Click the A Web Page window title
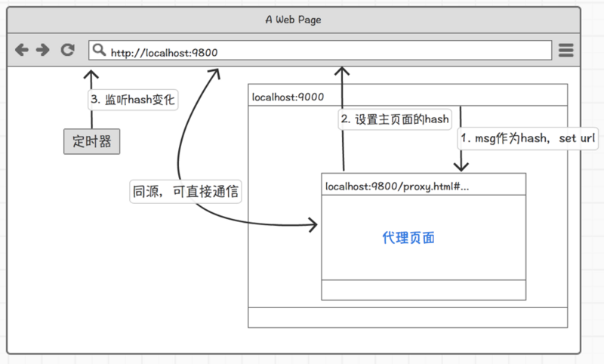 pyautogui.click(x=293, y=20)
